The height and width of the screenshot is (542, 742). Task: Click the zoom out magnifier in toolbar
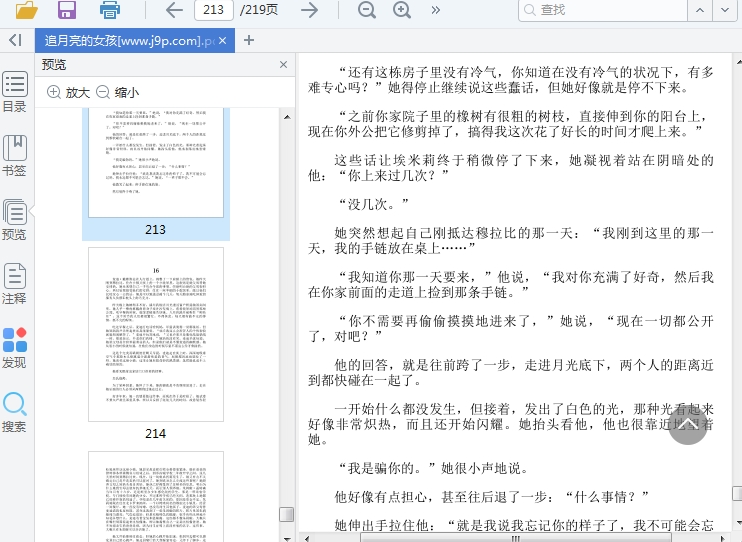click(367, 10)
